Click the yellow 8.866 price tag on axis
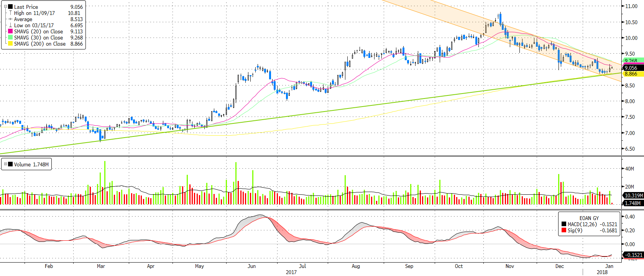This screenshot has width=644, height=276. click(633, 74)
